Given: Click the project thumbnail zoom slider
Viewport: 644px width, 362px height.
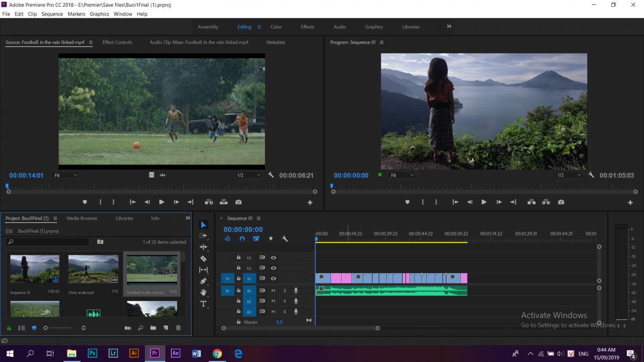Looking at the screenshot, I should click(58, 328).
